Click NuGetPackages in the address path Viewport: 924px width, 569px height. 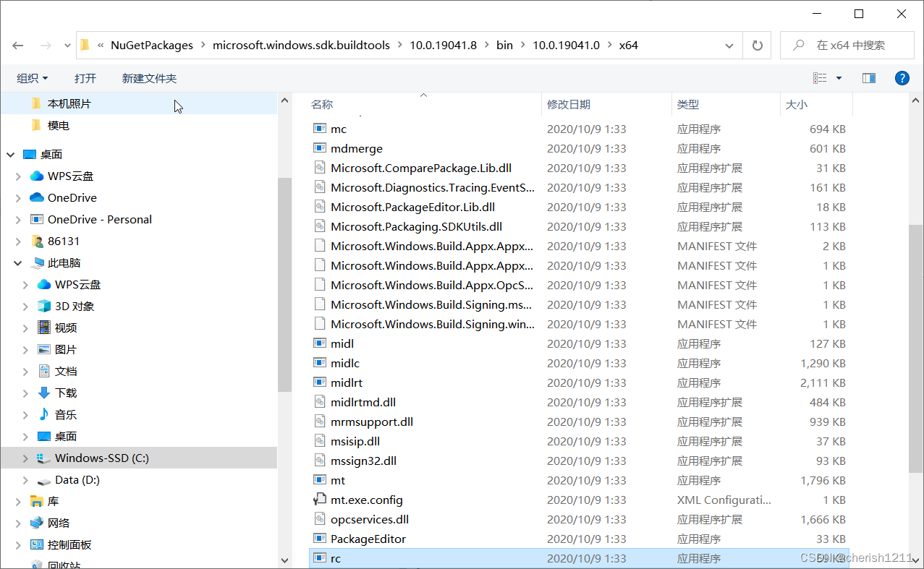[x=152, y=45]
